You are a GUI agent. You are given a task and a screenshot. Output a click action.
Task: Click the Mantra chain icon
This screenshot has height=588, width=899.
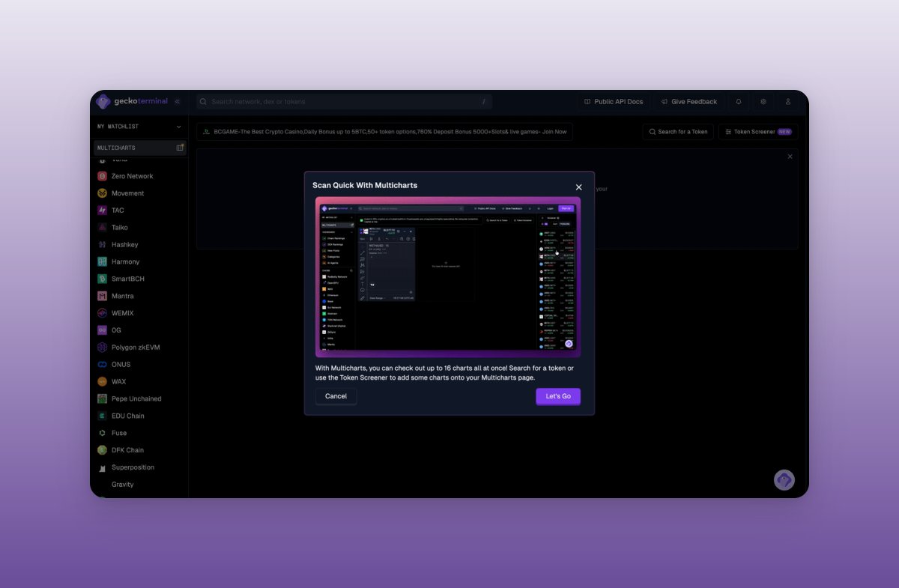(103, 296)
